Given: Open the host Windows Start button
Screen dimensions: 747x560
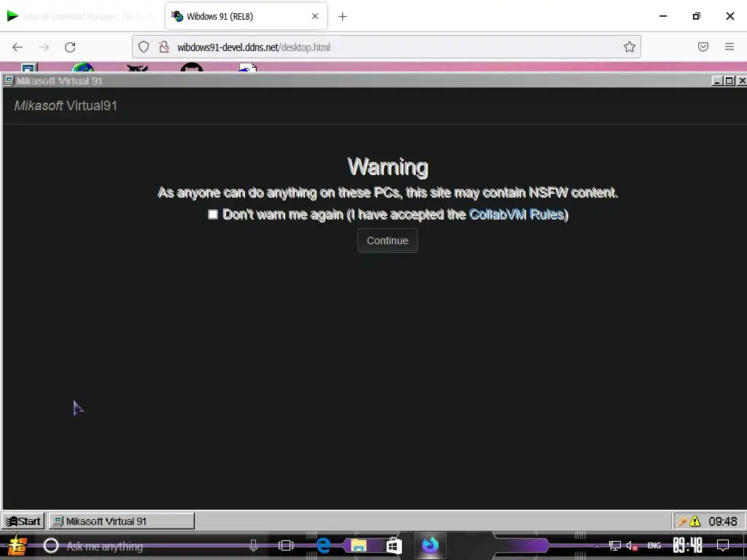Looking at the screenshot, I should (x=18, y=545).
